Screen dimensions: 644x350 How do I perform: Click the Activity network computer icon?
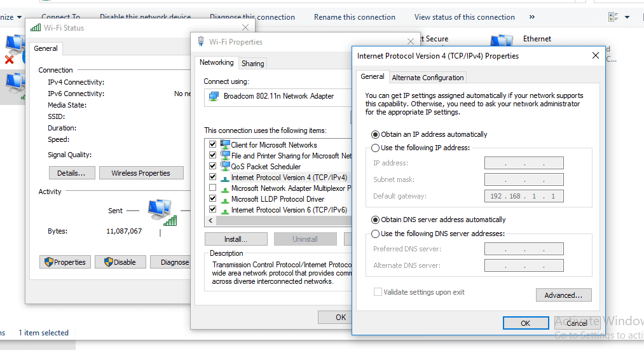click(162, 212)
